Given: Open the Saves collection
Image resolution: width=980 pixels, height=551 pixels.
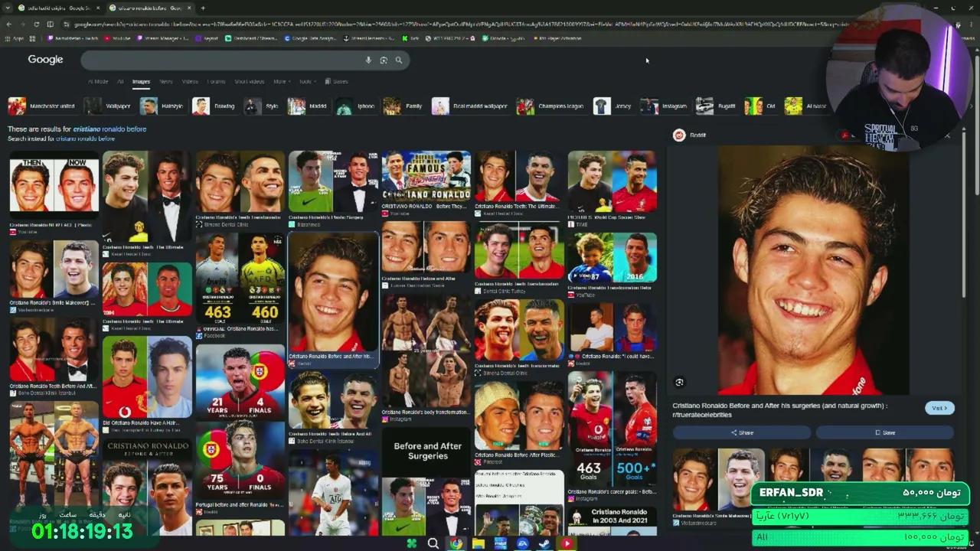Looking at the screenshot, I should (x=337, y=81).
